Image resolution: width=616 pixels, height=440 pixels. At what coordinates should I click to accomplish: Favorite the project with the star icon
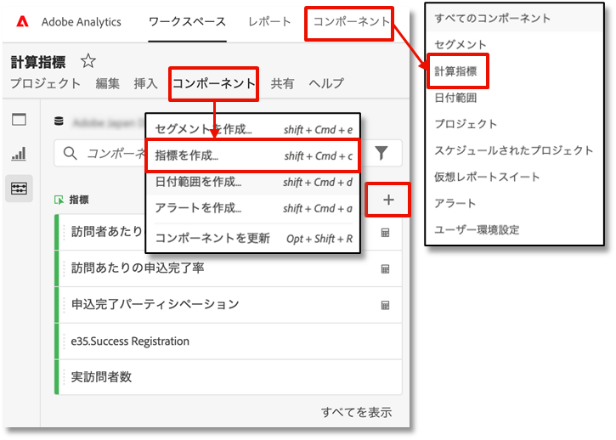click(88, 62)
